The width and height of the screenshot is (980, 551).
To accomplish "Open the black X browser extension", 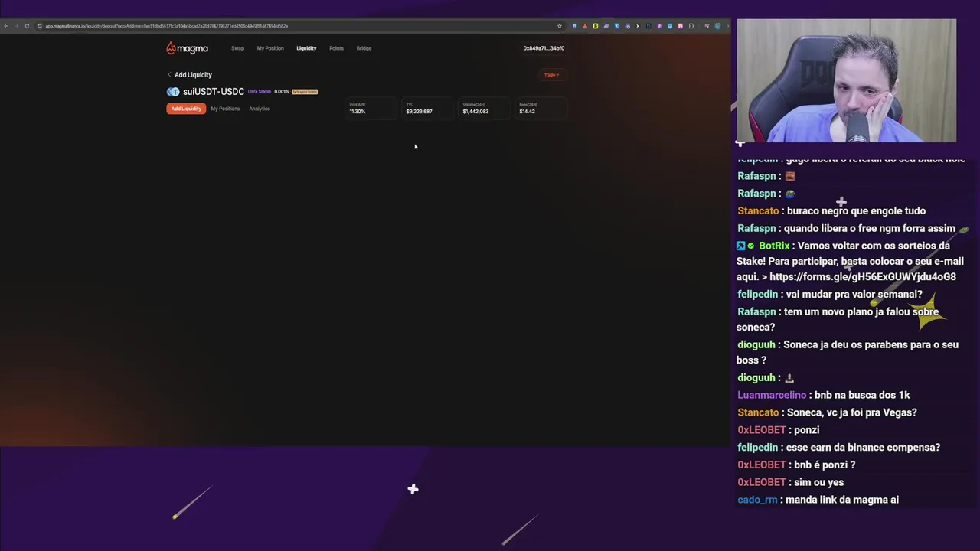I will pyautogui.click(x=638, y=26).
